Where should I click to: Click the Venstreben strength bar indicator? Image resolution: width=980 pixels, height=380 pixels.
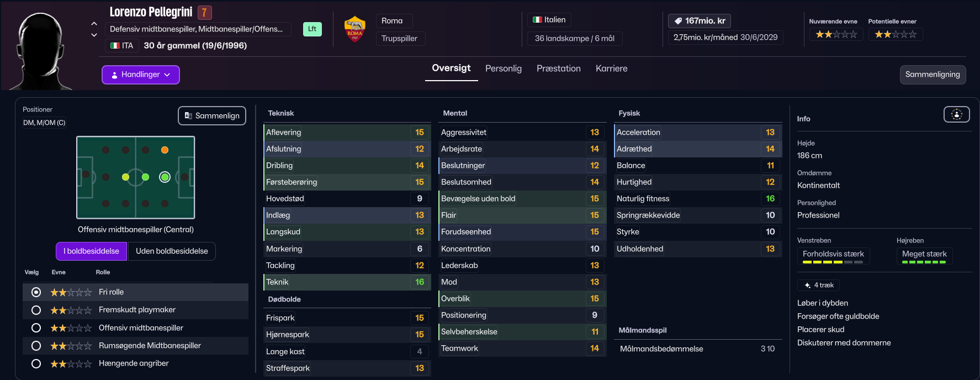(833, 262)
